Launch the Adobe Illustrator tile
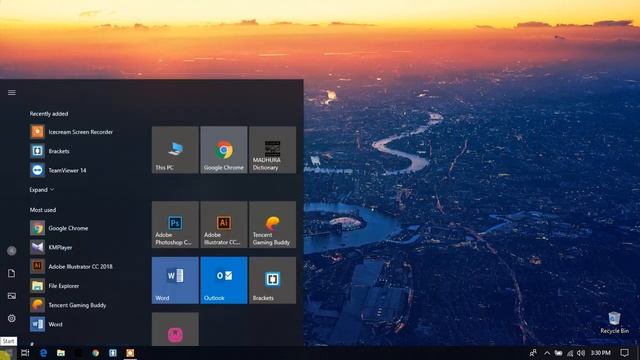The image size is (640, 360). click(x=224, y=224)
